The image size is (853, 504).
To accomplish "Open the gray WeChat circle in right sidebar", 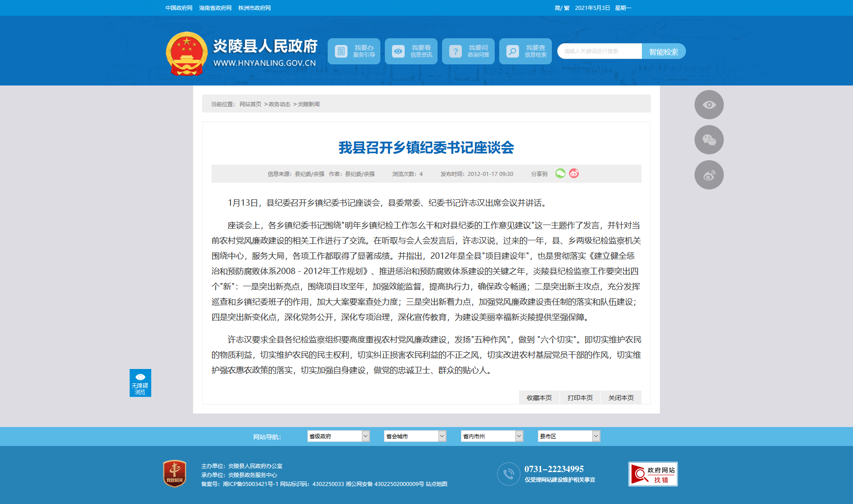I will pos(709,140).
